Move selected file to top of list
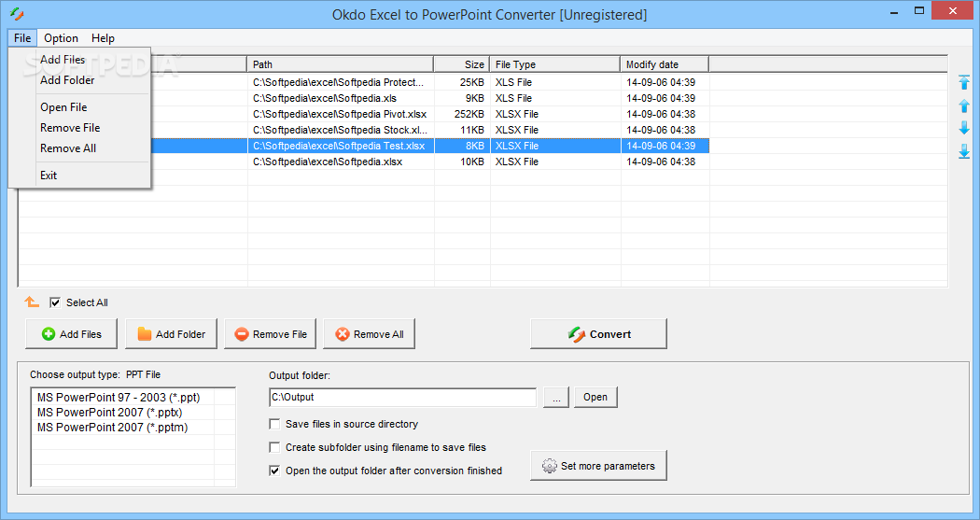Viewport: 980px width, 520px height. (964, 82)
